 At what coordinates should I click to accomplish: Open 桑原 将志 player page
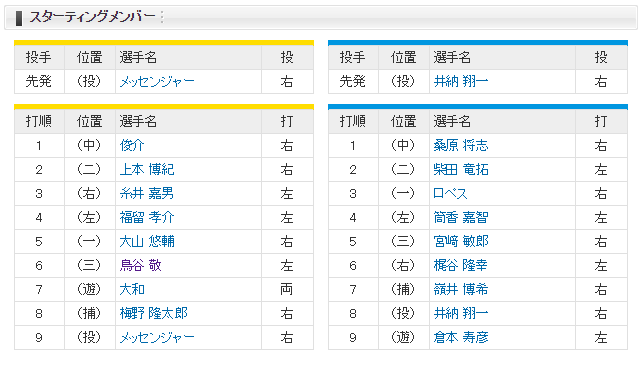[x=461, y=145]
